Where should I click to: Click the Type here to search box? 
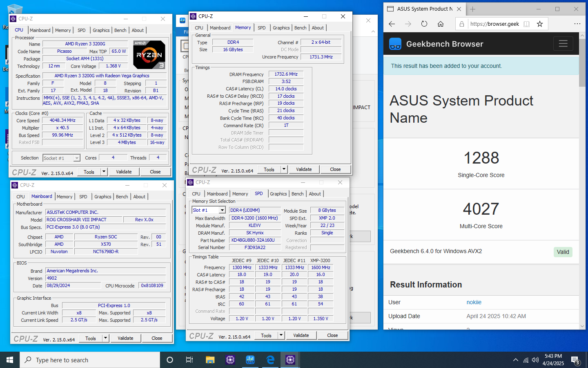(x=90, y=360)
